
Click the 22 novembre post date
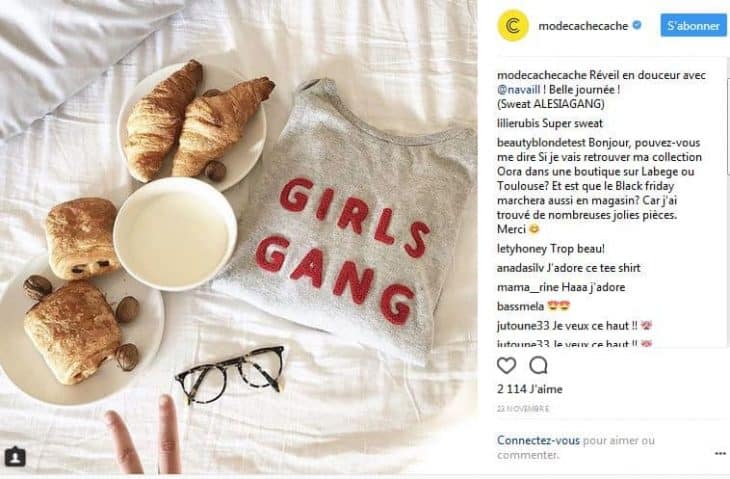click(x=523, y=409)
